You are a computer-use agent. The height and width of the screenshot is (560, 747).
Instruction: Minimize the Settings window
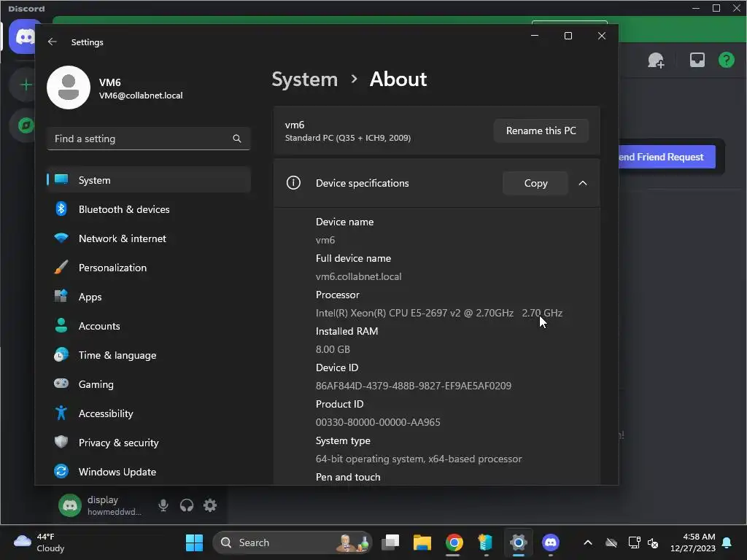pyautogui.click(x=535, y=36)
